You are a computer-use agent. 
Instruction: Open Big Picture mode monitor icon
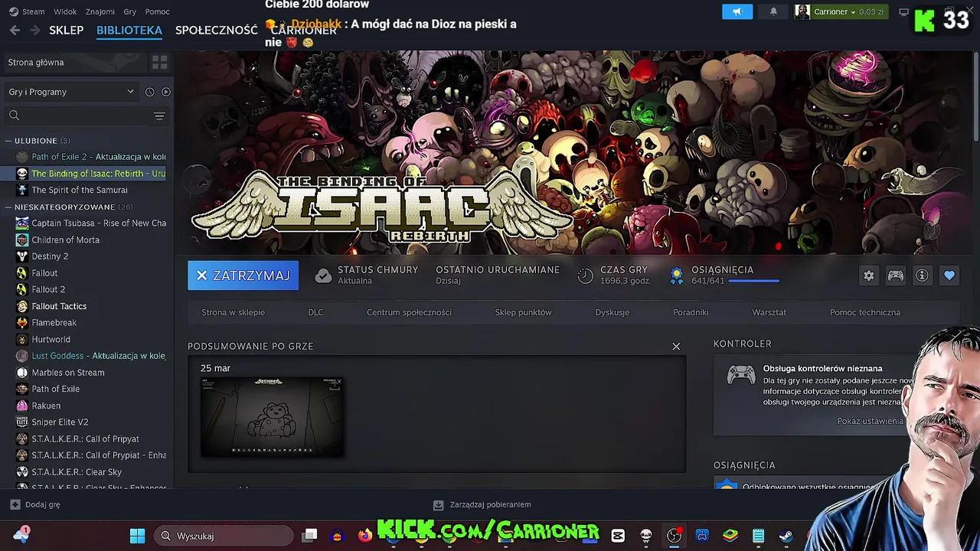(903, 11)
